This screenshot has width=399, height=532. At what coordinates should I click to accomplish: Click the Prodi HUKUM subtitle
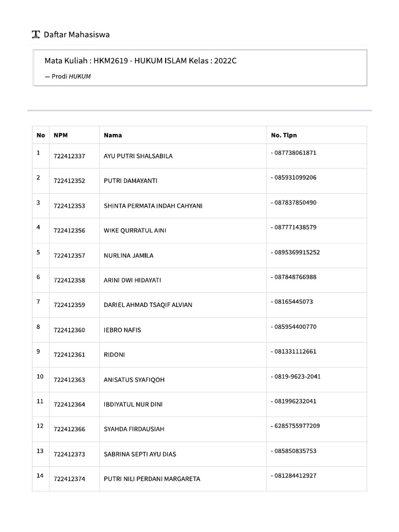point(71,76)
